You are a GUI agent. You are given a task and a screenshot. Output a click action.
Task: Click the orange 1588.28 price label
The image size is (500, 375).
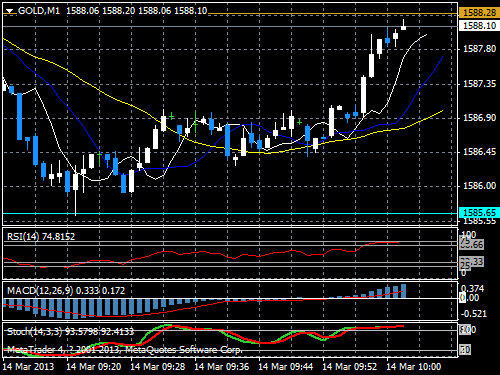[479, 13]
